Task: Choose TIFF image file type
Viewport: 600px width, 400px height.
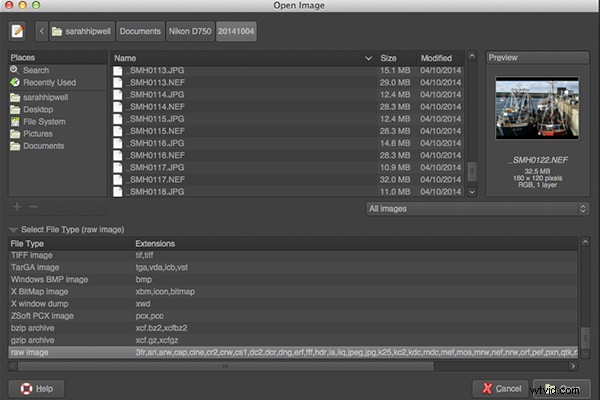Action: 293,255
